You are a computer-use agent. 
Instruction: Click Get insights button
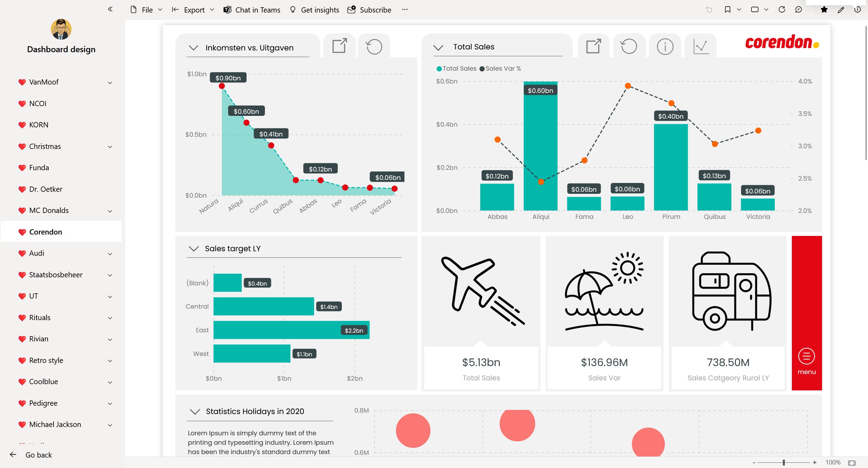tap(314, 10)
